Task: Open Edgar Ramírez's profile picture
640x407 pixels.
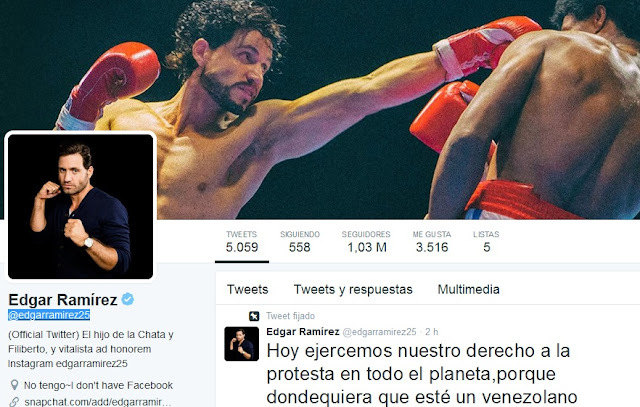Action: coord(80,207)
